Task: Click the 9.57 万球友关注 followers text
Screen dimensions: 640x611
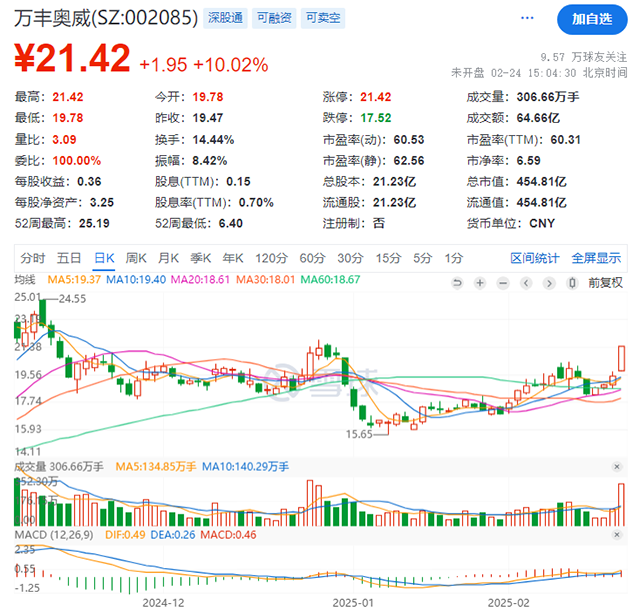Action: click(583, 57)
